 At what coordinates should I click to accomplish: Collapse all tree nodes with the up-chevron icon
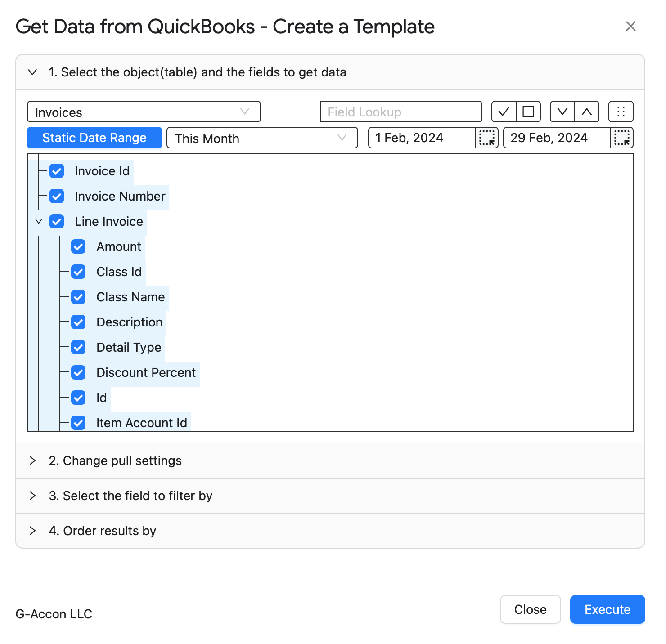[x=587, y=112]
